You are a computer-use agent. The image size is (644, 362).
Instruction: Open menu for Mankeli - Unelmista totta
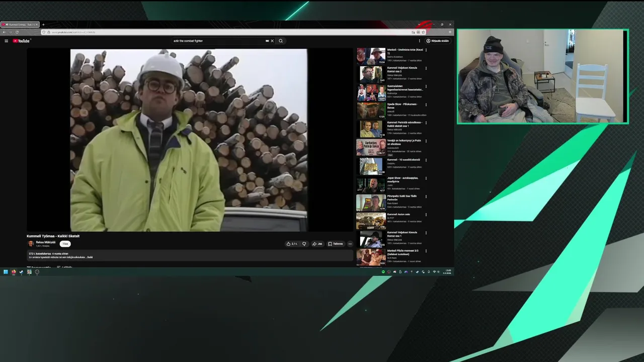point(426,50)
